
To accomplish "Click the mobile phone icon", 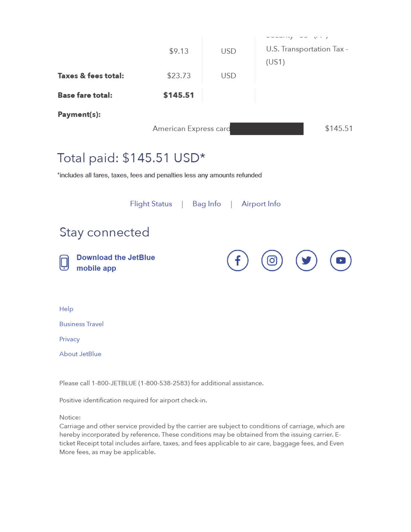I will coord(64,263).
